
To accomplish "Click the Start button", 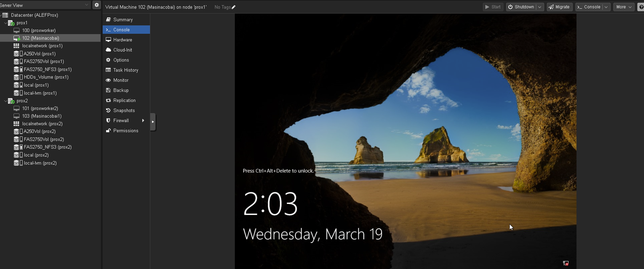I will (x=493, y=7).
